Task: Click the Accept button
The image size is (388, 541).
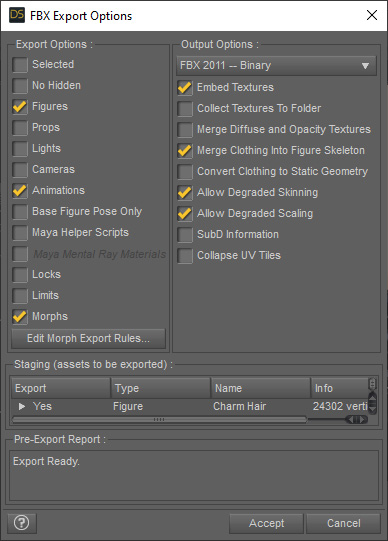Action: coord(267,523)
